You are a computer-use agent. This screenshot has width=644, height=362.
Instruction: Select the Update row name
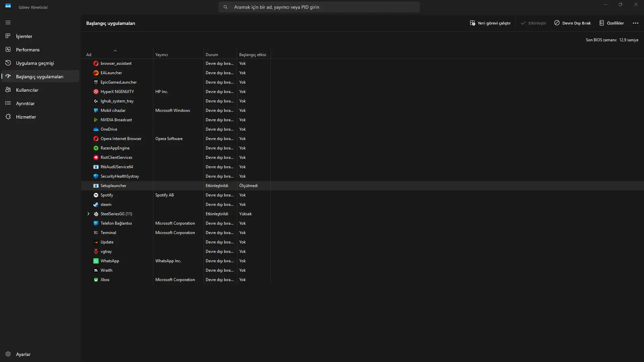(x=107, y=242)
